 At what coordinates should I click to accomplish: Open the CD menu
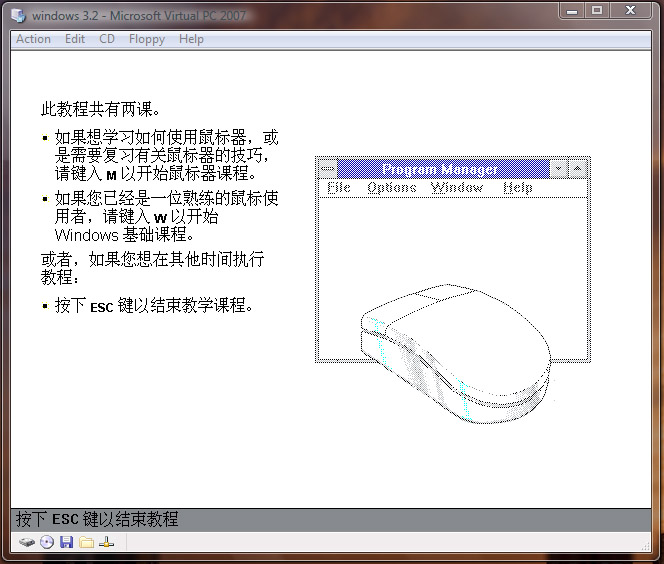tap(107, 39)
